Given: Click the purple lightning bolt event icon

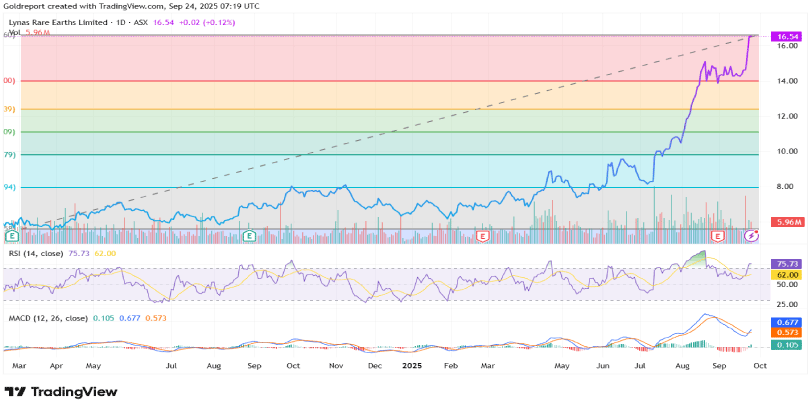Looking at the screenshot, I should 750,236.
